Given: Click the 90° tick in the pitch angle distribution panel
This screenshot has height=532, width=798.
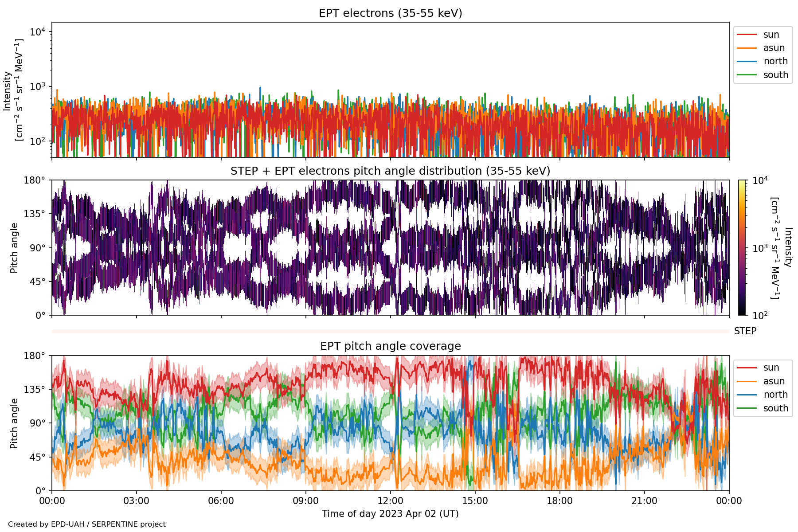Looking at the screenshot, I should [x=37, y=248].
